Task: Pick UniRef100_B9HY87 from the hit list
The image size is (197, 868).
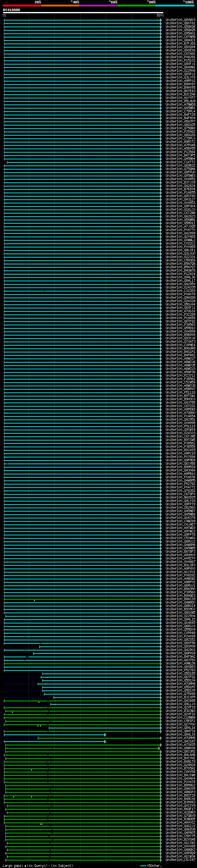Action: pyautogui.click(x=180, y=84)
